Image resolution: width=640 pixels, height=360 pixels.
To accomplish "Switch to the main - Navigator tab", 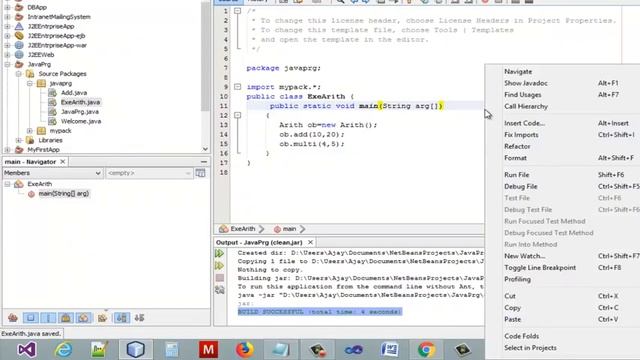I will [x=30, y=162].
